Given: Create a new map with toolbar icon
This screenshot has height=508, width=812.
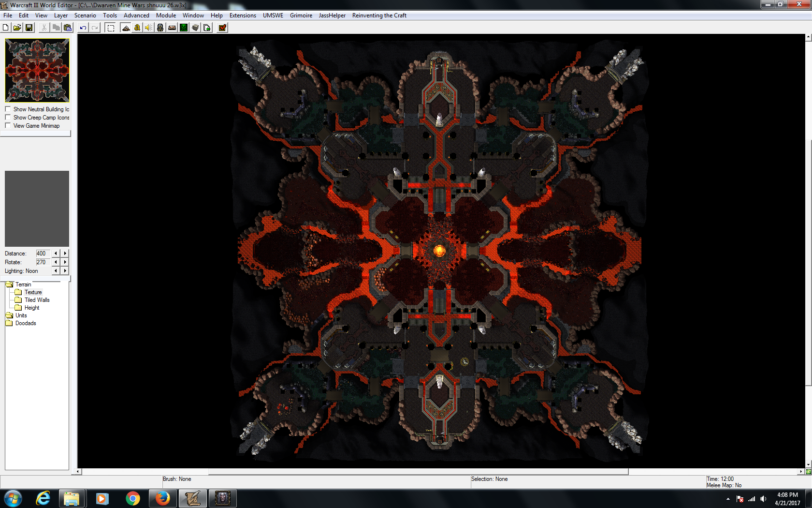Looking at the screenshot, I should (6, 28).
